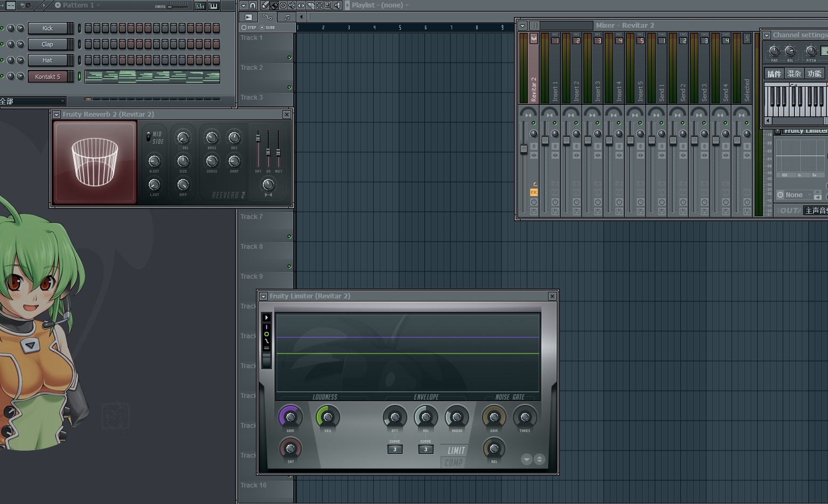Image resolution: width=828 pixels, height=504 pixels.
Task: Click ATT curve value box in Fruity Limiter
Action: 395,449
